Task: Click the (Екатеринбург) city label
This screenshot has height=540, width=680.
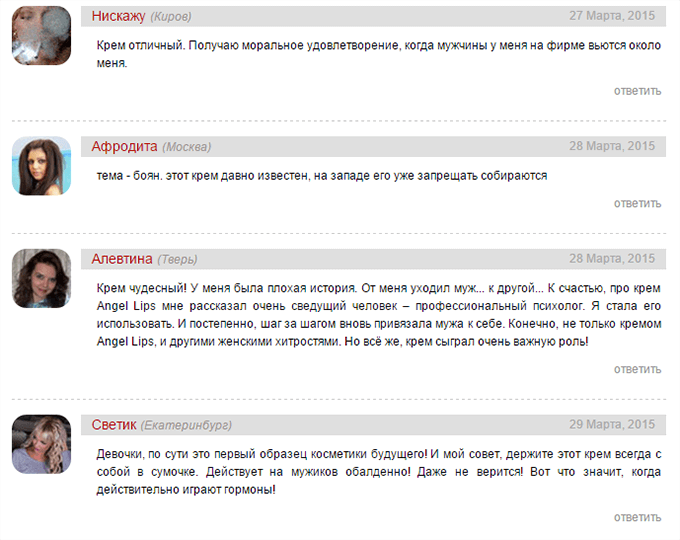Action: coord(186,425)
